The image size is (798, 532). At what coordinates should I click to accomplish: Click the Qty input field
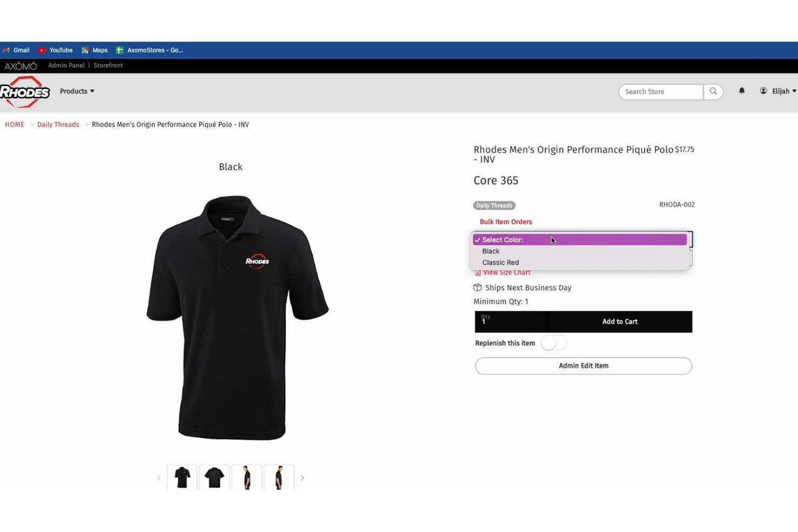(x=511, y=322)
